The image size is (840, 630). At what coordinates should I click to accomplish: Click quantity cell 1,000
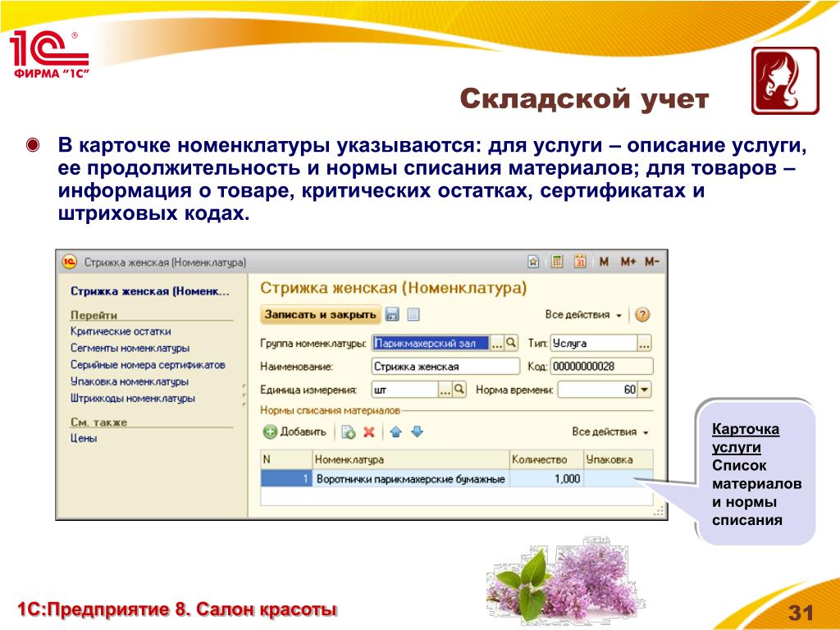click(546, 479)
